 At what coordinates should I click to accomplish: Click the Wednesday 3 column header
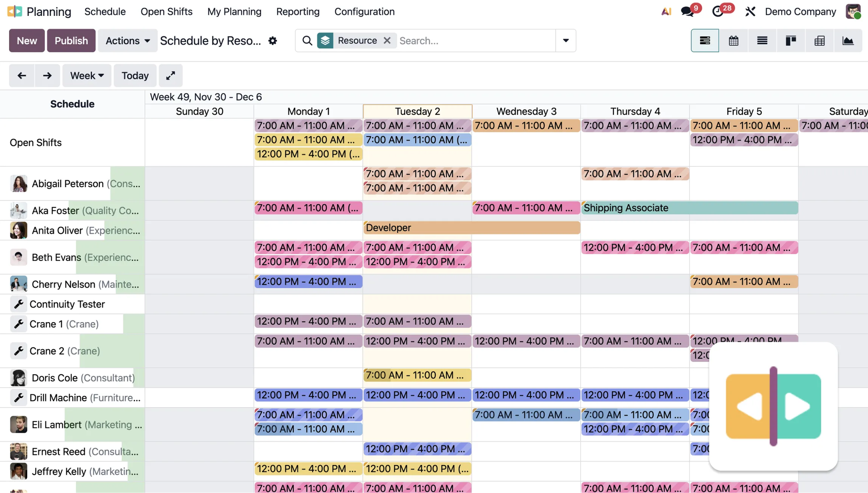click(x=526, y=111)
